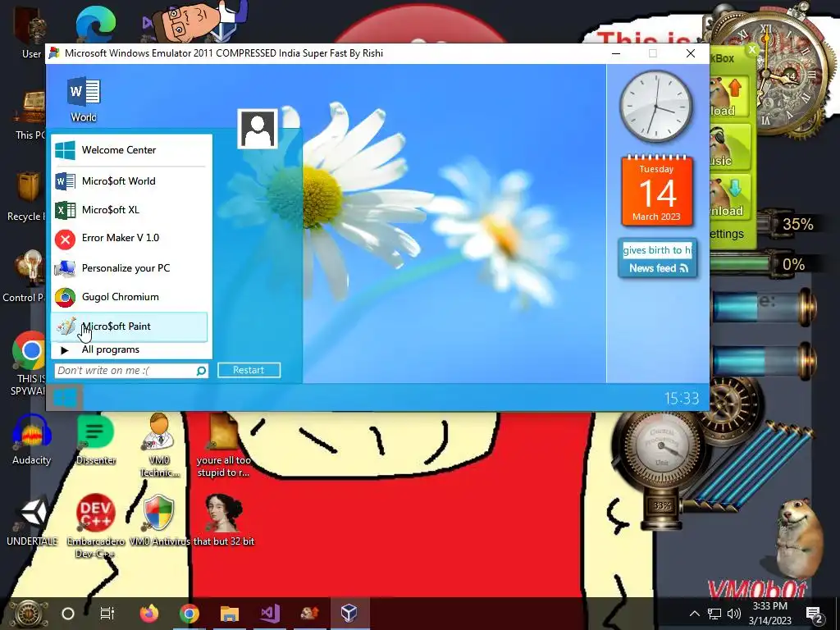The width and height of the screenshot is (840, 630).
Task: Open Recycle Bin desktop icon
Action: [27, 196]
